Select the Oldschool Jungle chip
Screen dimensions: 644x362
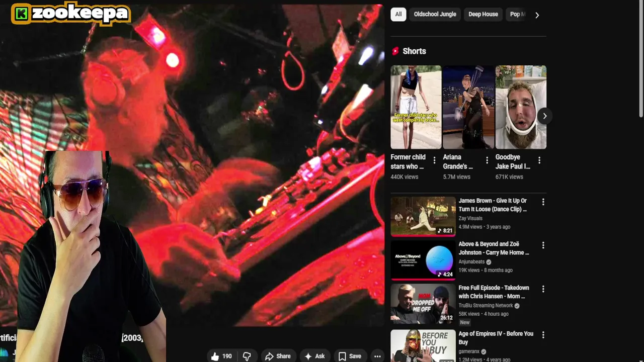click(x=435, y=14)
